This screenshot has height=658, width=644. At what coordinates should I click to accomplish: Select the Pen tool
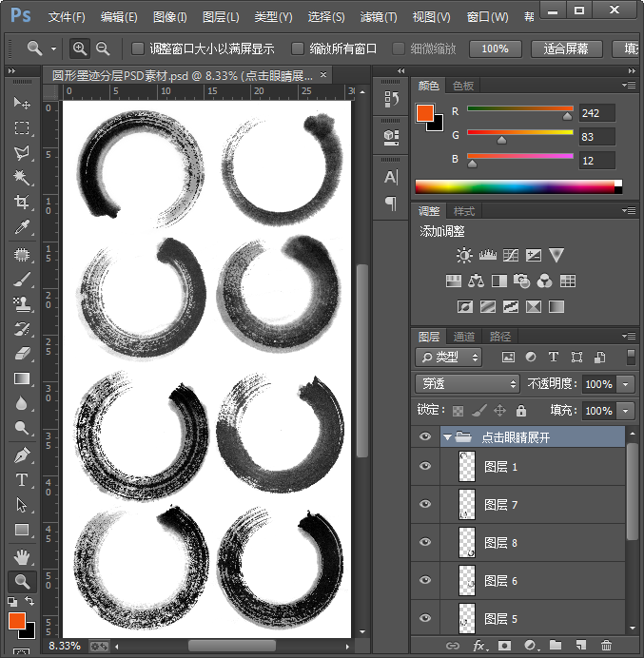click(22, 455)
